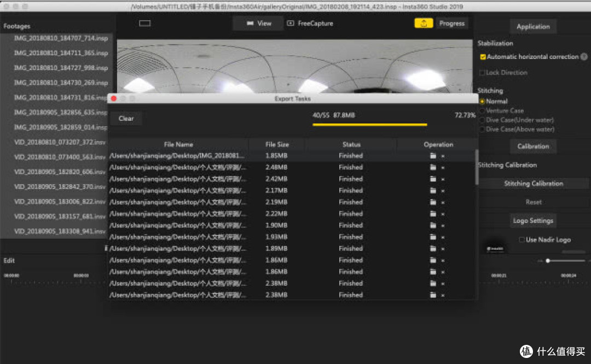Click the File Name column header

click(178, 144)
